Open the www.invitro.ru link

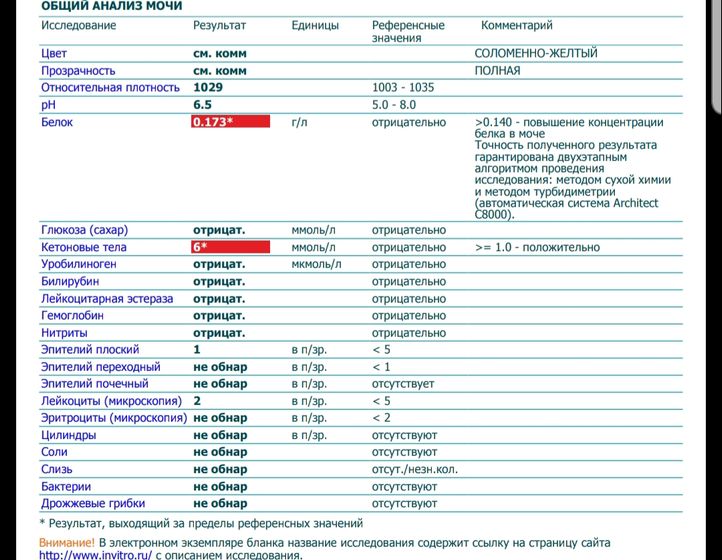coord(95,554)
